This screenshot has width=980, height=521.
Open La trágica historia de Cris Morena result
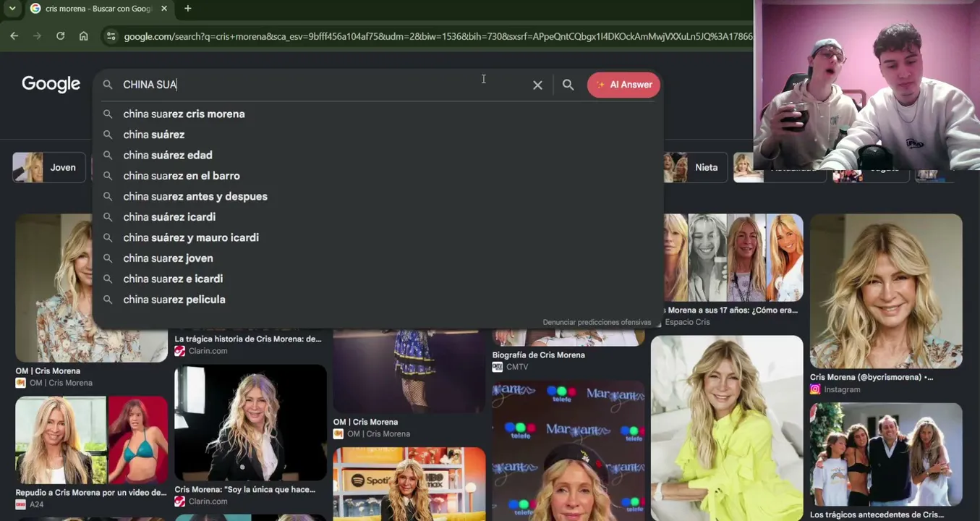(248, 339)
